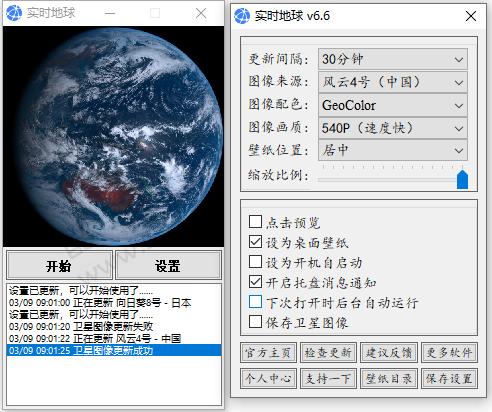Click the 检查更新 button
This screenshot has height=412, width=492.
(x=328, y=352)
